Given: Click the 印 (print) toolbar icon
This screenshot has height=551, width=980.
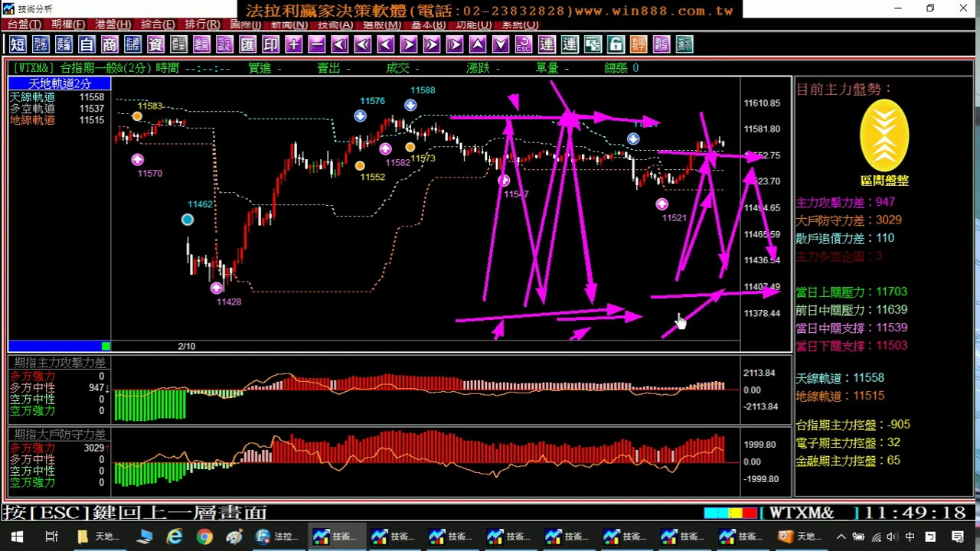Looking at the screenshot, I should click(270, 44).
